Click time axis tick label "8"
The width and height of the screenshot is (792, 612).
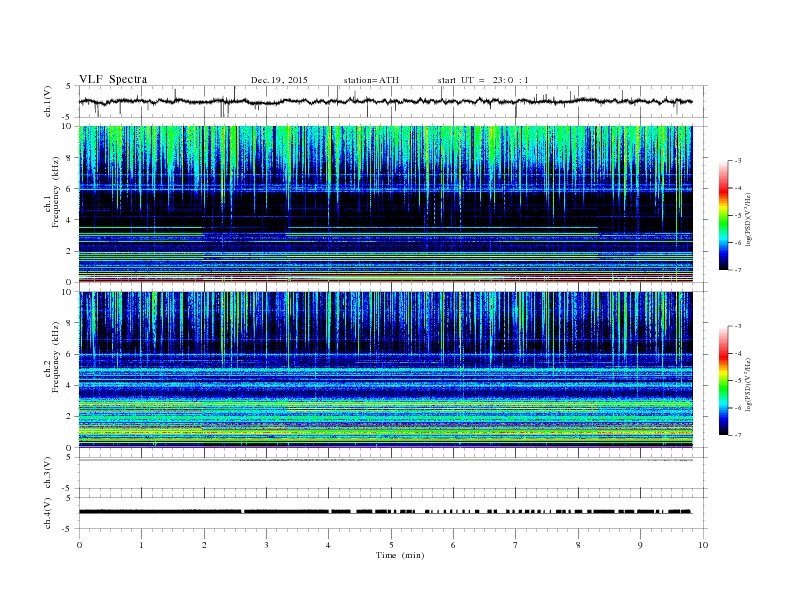point(578,545)
